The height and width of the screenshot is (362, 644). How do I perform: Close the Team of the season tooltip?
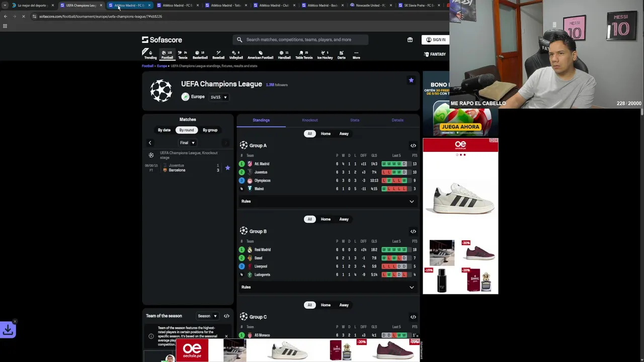[x=226, y=336]
